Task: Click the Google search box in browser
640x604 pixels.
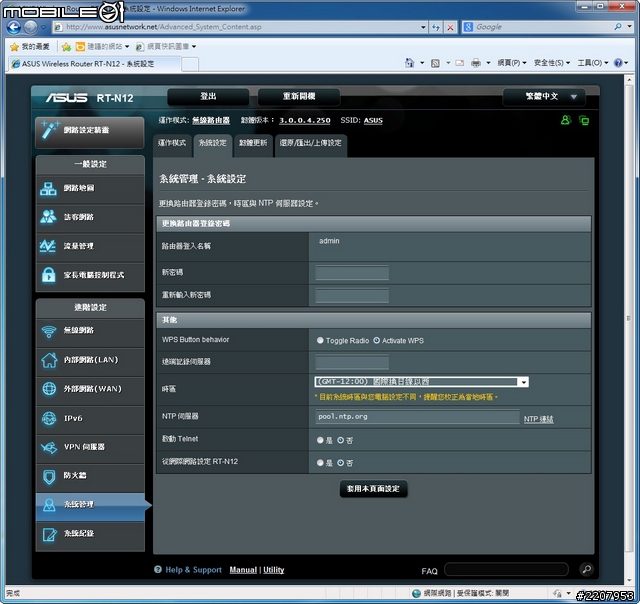Action: pyautogui.click(x=543, y=27)
